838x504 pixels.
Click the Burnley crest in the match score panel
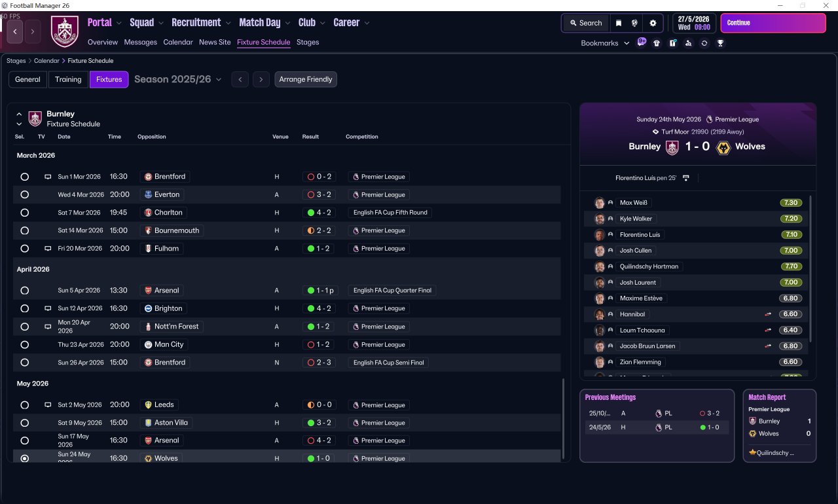[672, 147]
